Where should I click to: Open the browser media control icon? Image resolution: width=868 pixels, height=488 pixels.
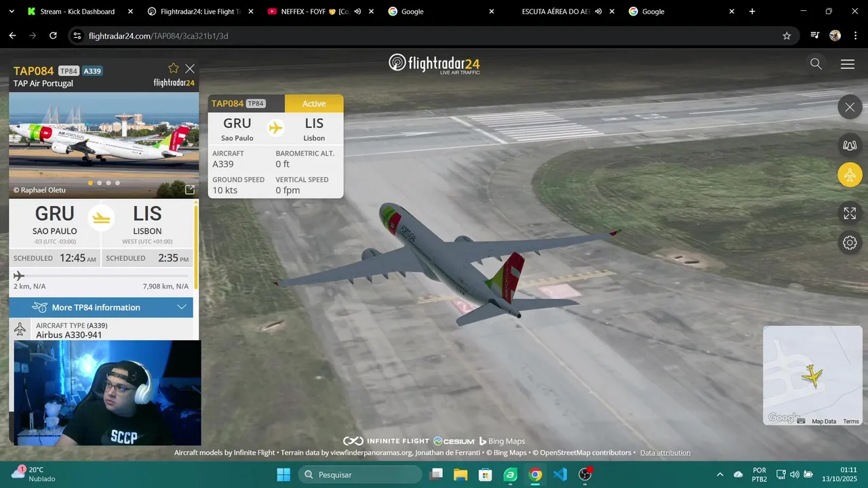pyautogui.click(x=815, y=36)
